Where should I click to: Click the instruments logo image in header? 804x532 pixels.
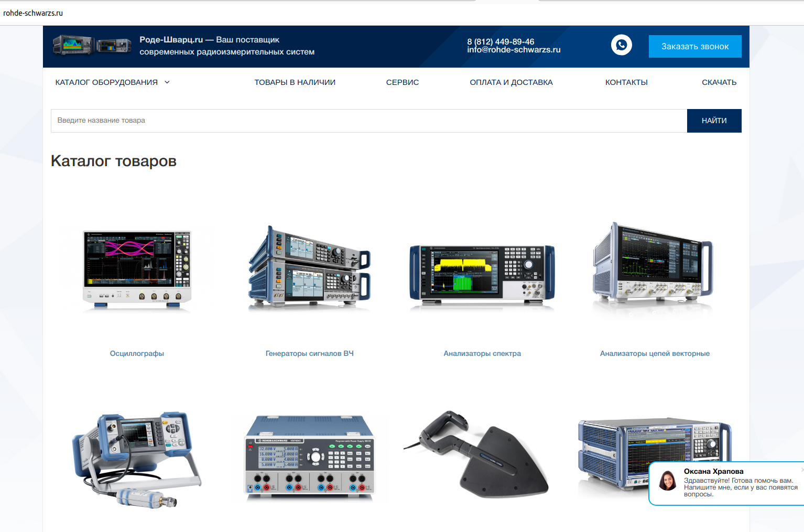[92, 46]
